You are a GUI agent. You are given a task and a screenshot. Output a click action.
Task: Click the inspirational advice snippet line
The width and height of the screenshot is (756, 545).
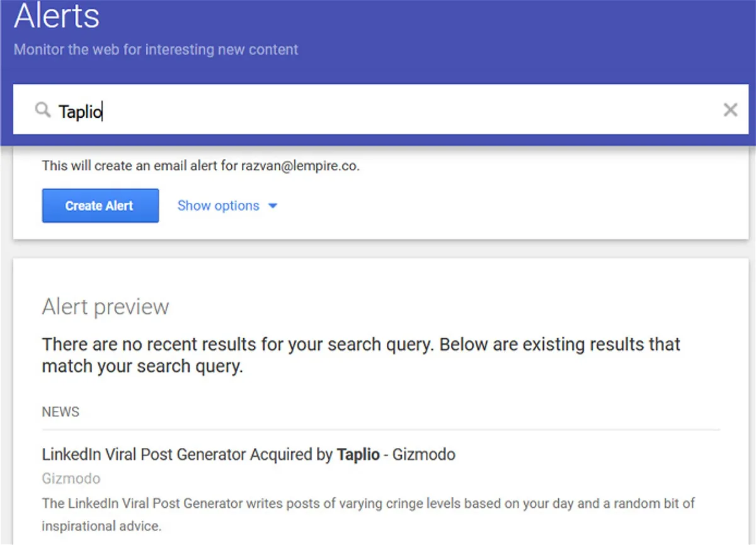click(102, 526)
